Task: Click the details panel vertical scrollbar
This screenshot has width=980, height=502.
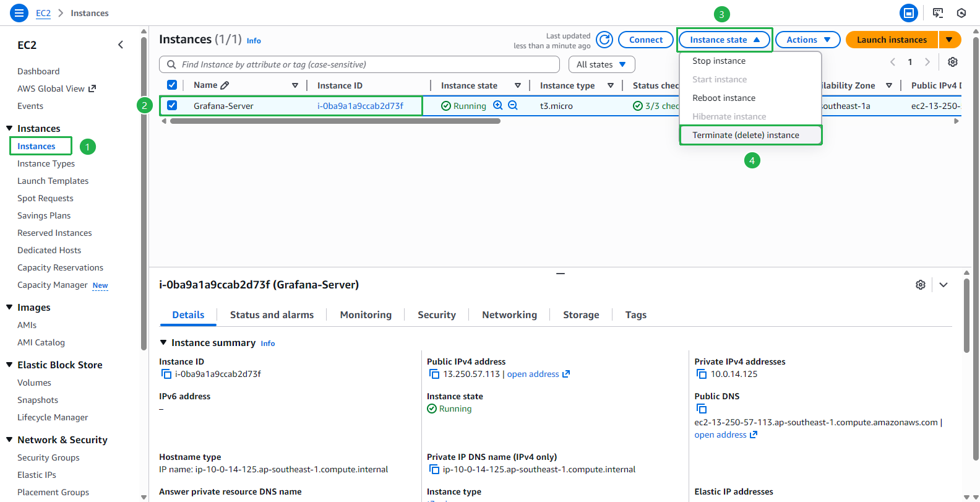Action: [966, 315]
